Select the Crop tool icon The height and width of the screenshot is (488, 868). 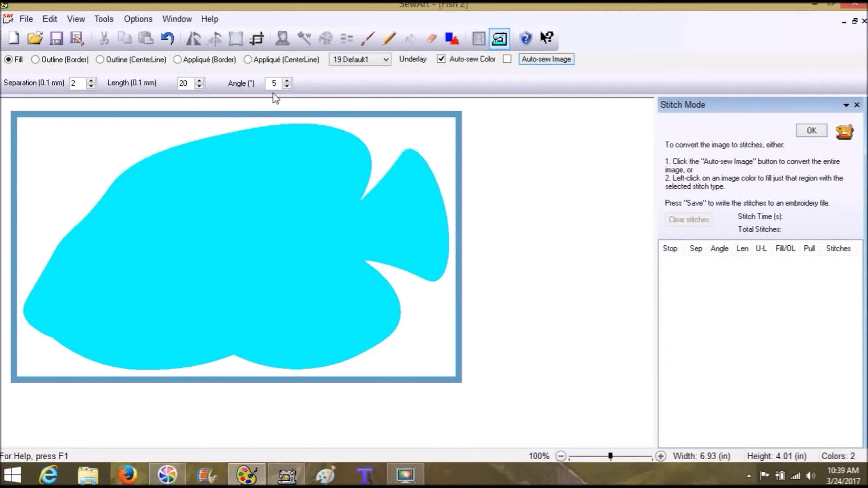(257, 38)
